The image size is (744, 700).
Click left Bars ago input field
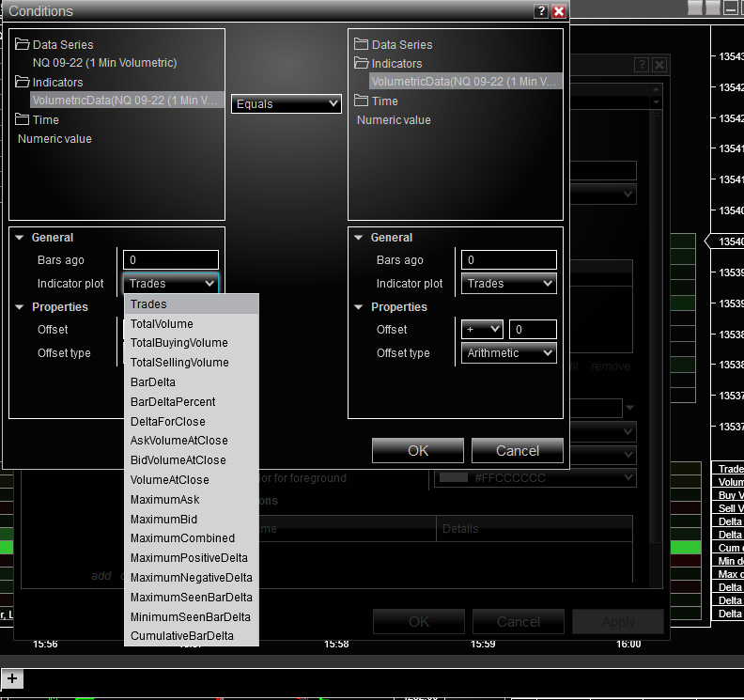pos(171,259)
